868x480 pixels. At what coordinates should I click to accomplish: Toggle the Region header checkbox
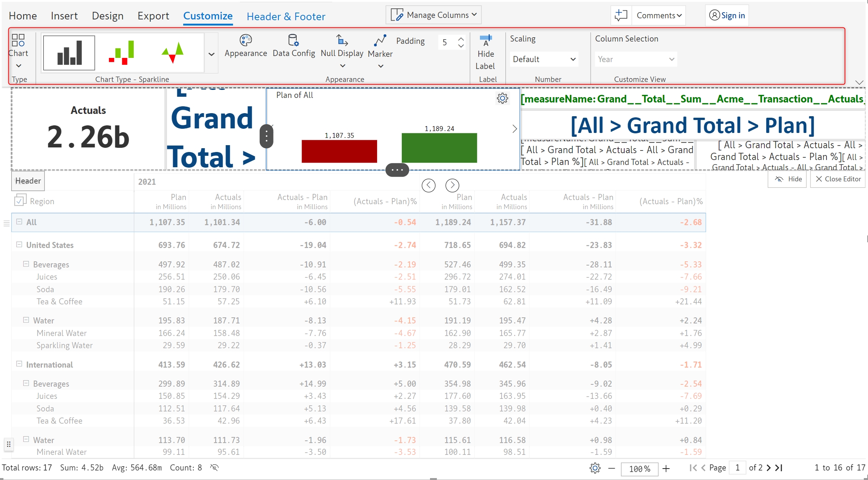[x=20, y=200]
